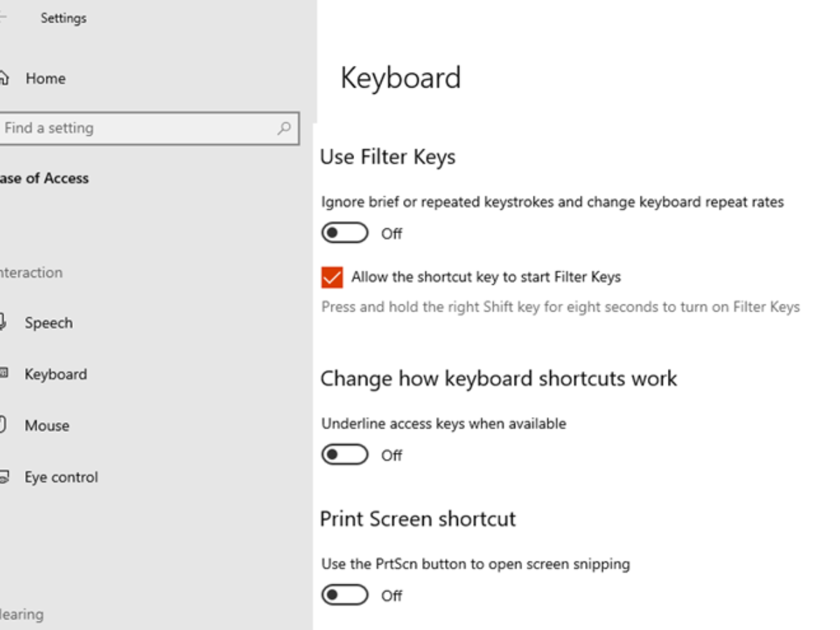This screenshot has height=630, width=840.
Task: Click the Mouse icon in sidebar
Action: coord(3,425)
